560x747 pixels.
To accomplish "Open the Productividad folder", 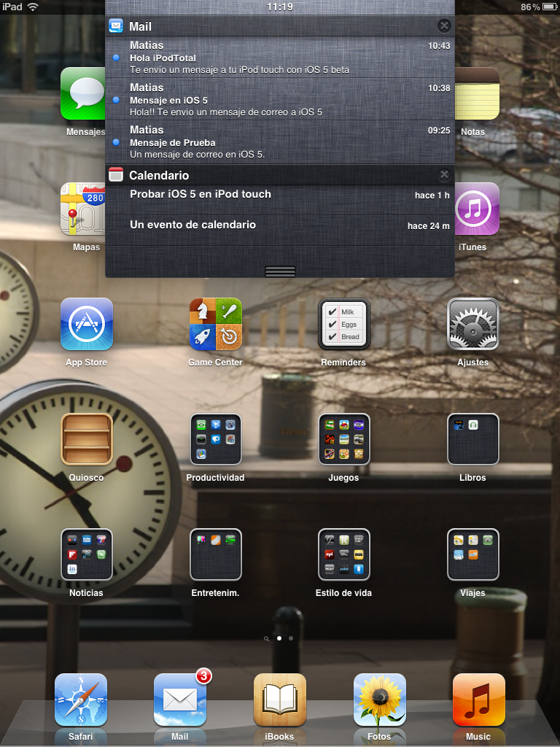I will coord(216,439).
